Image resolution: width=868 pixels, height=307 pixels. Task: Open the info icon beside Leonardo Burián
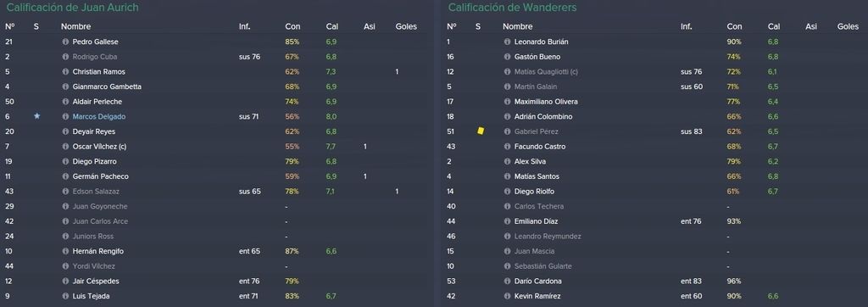(x=507, y=42)
